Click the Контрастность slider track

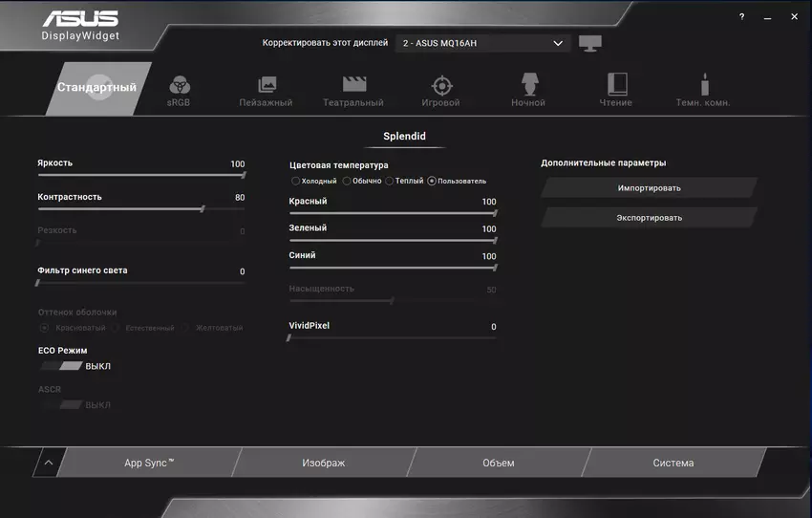pyautogui.click(x=124, y=208)
